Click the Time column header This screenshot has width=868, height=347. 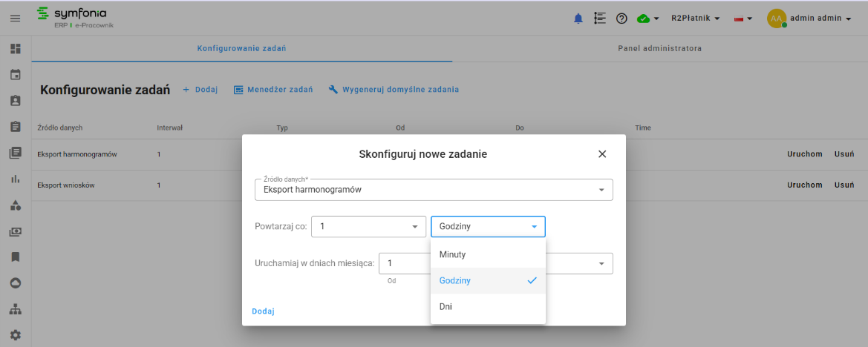643,128
